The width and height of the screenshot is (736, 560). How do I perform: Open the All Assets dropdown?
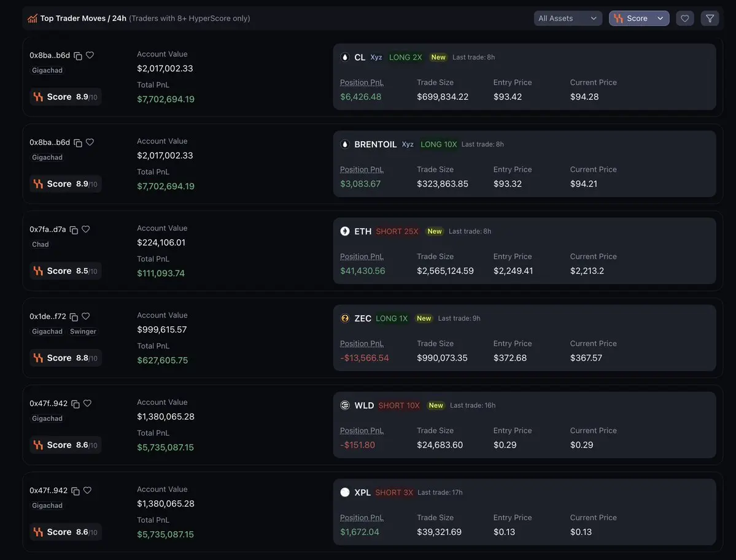click(567, 18)
